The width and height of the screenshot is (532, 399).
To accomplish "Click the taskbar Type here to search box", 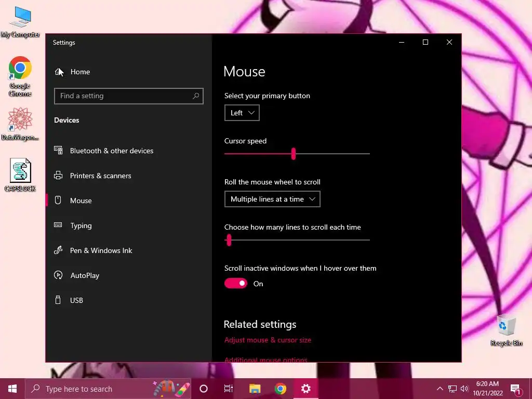I will pyautogui.click(x=108, y=389).
